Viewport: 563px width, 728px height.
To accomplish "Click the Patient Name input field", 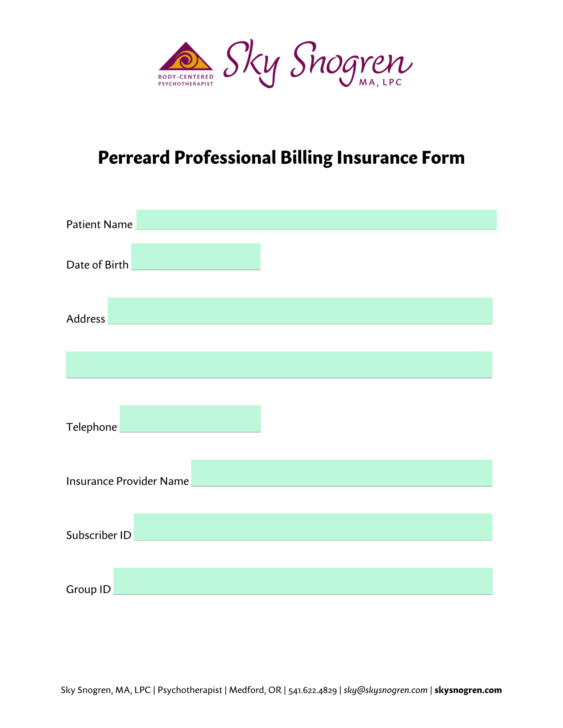I will tap(316, 220).
